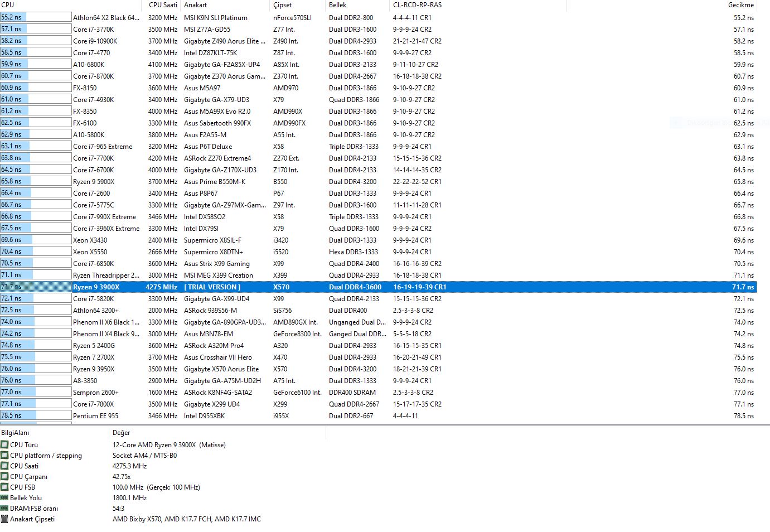Select the Core i9-10900K row
The image size is (770, 532).
pyautogui.click(x=378, y=41)
